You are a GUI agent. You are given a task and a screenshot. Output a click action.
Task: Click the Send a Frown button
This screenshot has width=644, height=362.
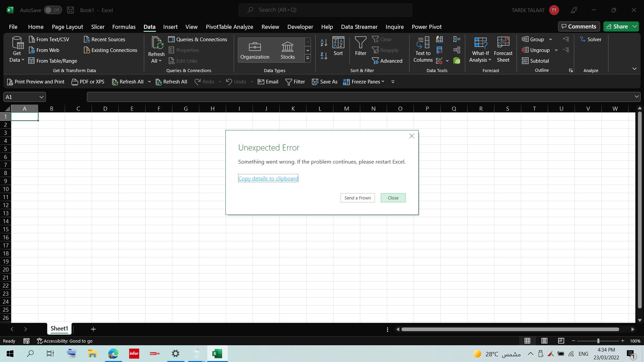tap(357, 197)
